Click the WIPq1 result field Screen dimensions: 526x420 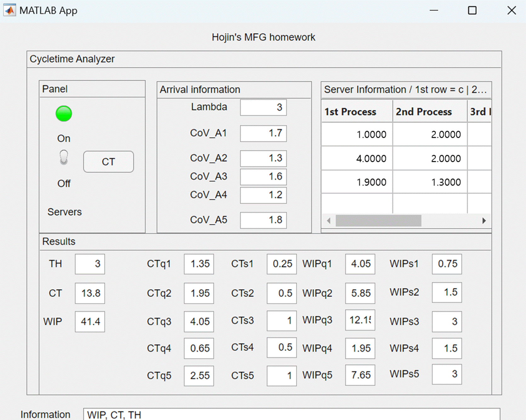point(360,264)
